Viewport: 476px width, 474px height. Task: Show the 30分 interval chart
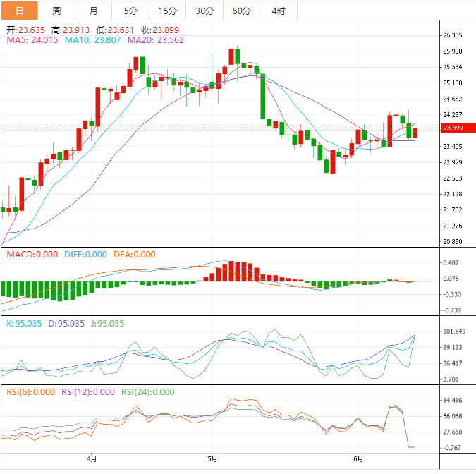205,11
